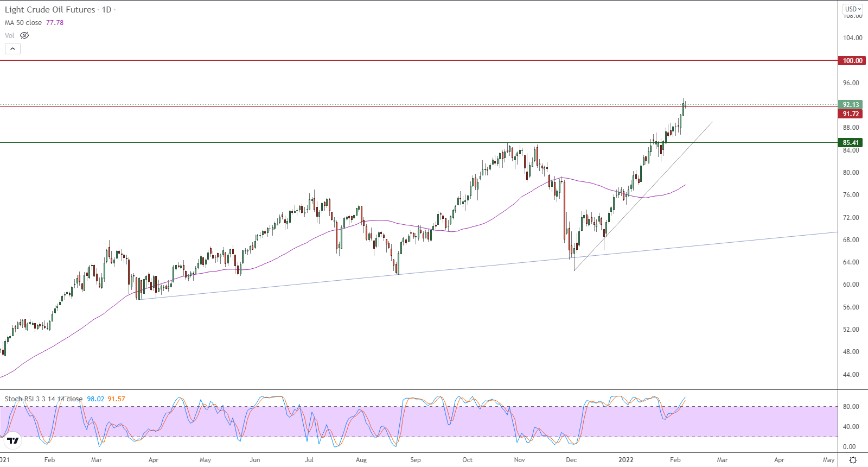The width and height of the screenshot is (868, 467).
Task: Click 104.00 on the price scale
Action: 852,38
